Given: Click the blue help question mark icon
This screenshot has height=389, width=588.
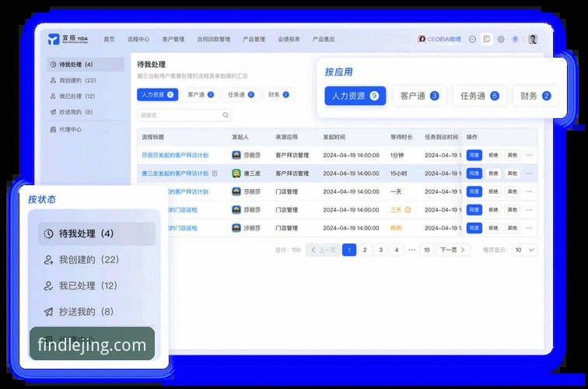Looking at the screenshot, I should pyautogui.click(x=515, y=39).
